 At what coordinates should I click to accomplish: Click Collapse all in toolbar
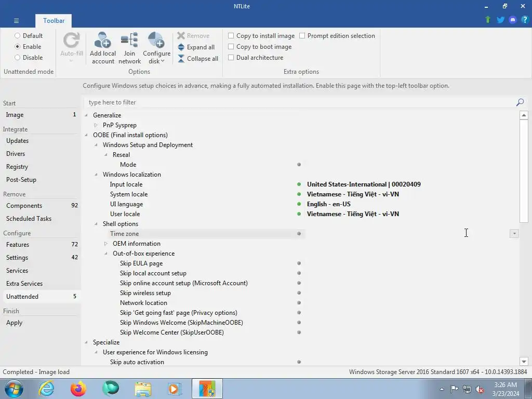tap(198, 59)
